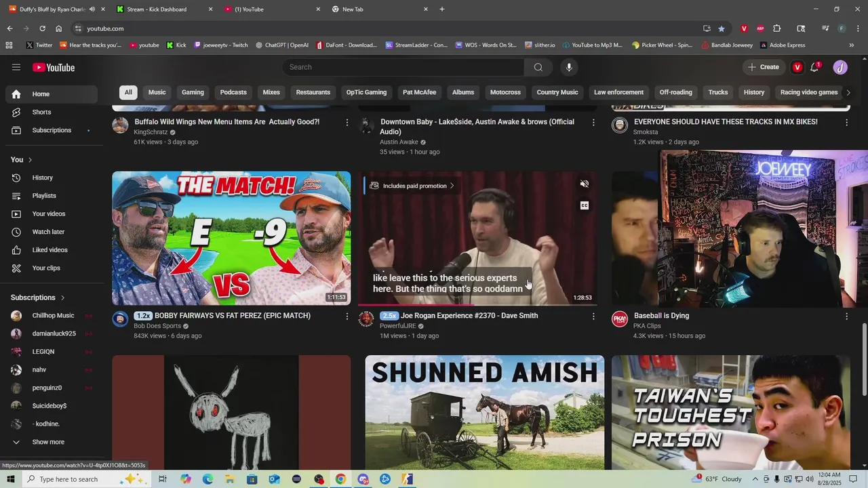This screenshot has height=488, width=868.
Task: Open the YouTube hamburger guide menu
Action: (x=16, y=67)
